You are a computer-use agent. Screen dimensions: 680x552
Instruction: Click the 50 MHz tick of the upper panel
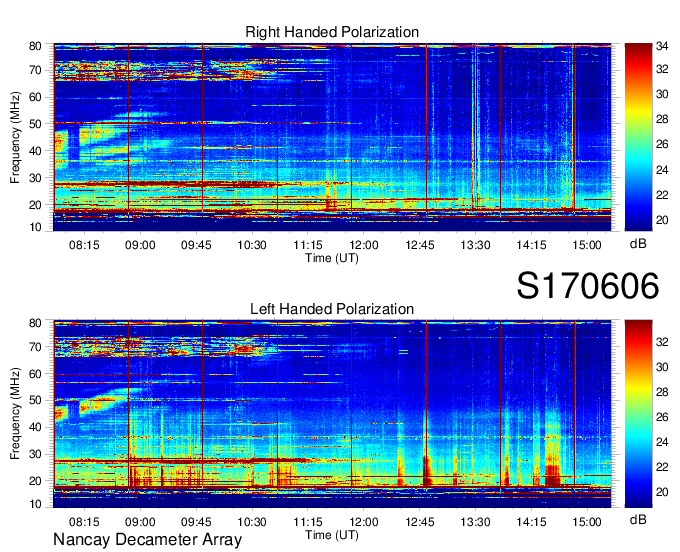(35, 124)
